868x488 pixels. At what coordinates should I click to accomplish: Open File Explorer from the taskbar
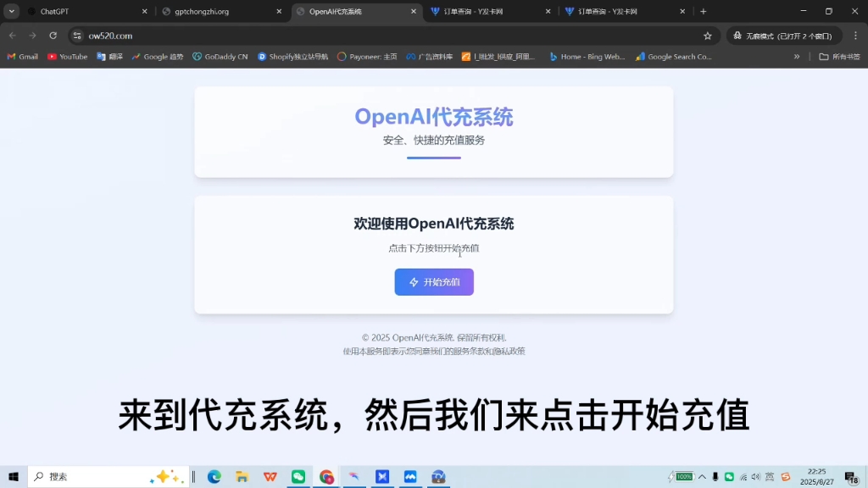242,476
